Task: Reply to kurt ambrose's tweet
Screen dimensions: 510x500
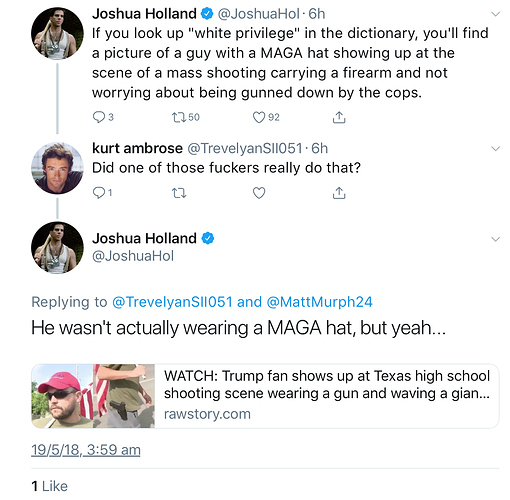Action: coord(99,193)
